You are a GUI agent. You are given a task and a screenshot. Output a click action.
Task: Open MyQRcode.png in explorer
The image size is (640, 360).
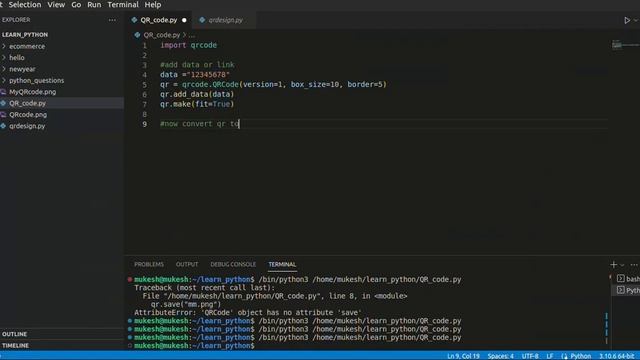pos(33,92)
